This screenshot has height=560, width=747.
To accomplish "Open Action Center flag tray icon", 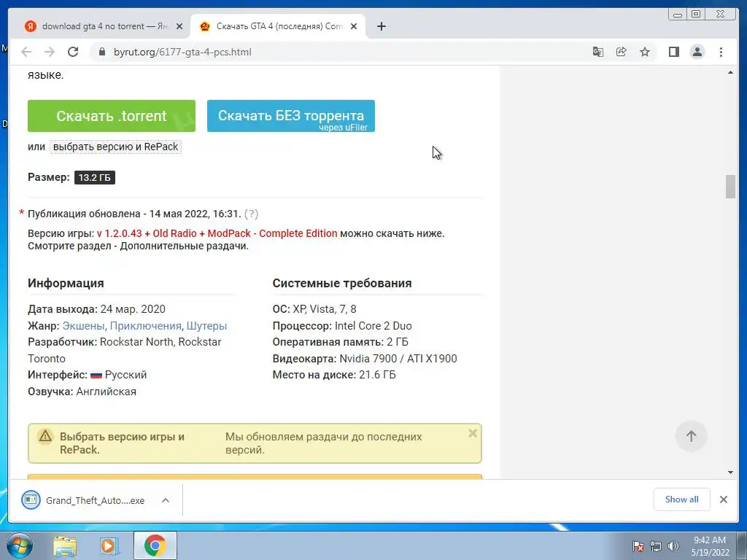I will pyautogui.click(x=638, y=546).
